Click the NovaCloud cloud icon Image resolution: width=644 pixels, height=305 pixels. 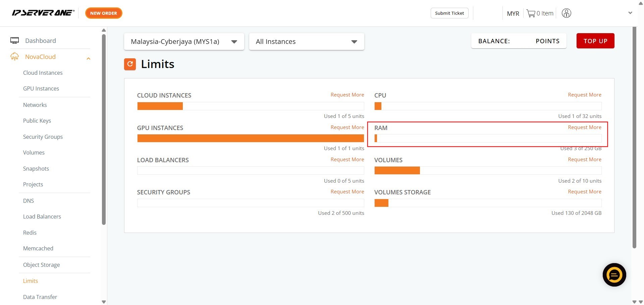(x=14, y=57)
